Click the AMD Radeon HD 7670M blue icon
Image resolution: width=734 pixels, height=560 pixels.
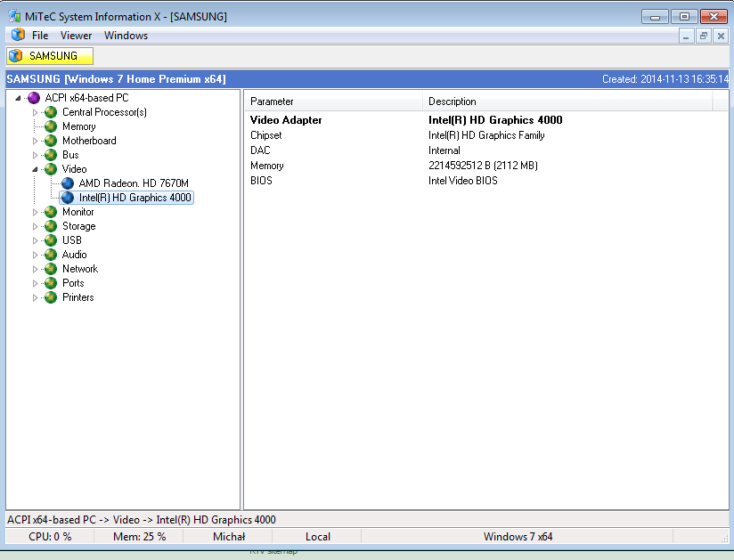68,183
